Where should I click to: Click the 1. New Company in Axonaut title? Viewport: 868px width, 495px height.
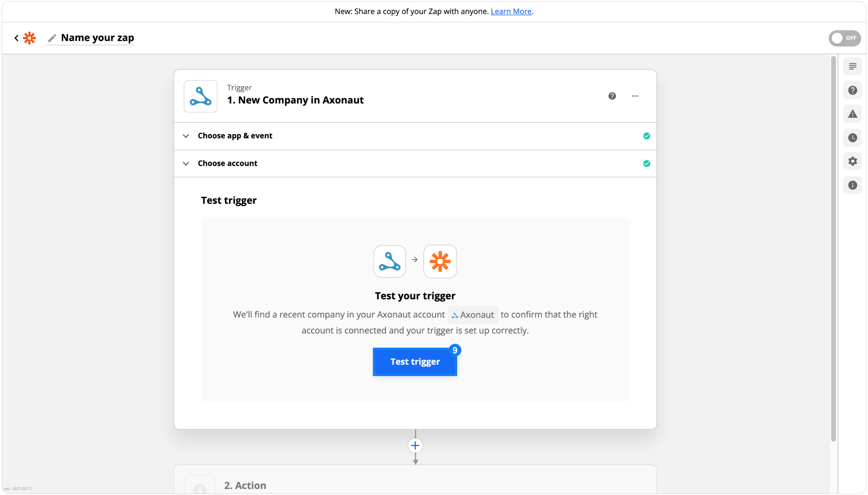click(x=295, y=100)
